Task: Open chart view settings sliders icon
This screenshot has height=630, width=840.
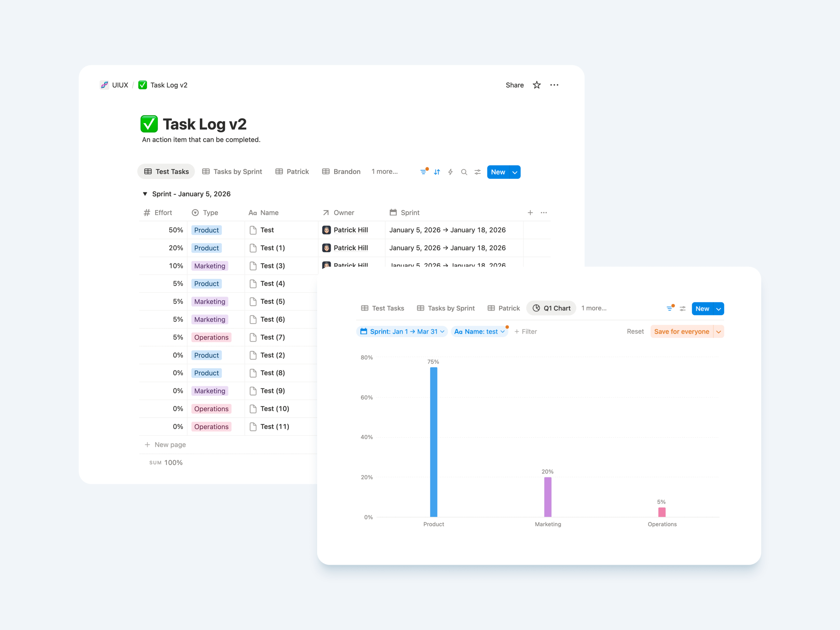Action: pyautogui.click(x=682, y=309)
